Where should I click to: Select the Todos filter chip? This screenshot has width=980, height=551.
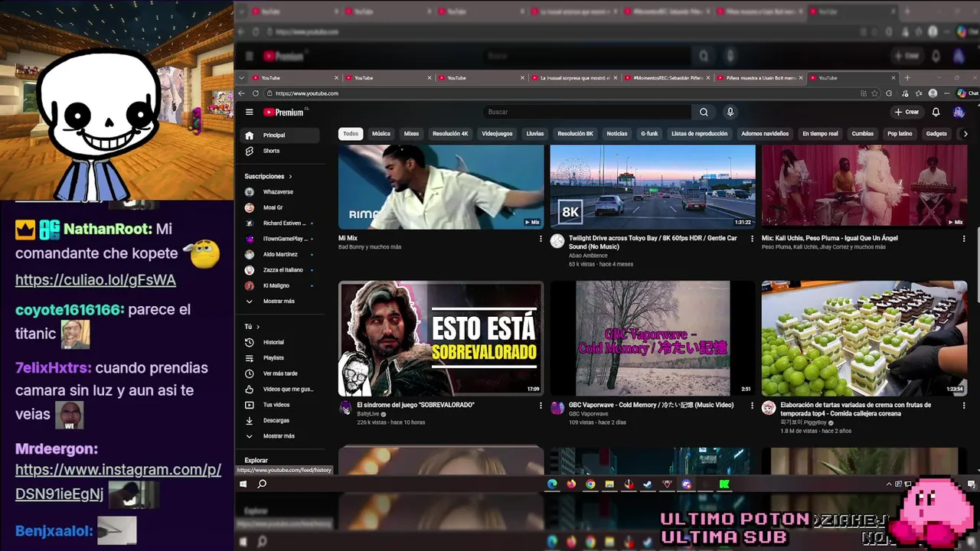351,134
